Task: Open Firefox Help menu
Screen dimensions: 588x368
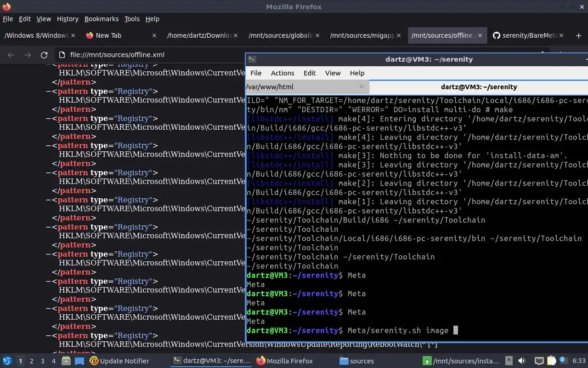Action: (153, 19)
